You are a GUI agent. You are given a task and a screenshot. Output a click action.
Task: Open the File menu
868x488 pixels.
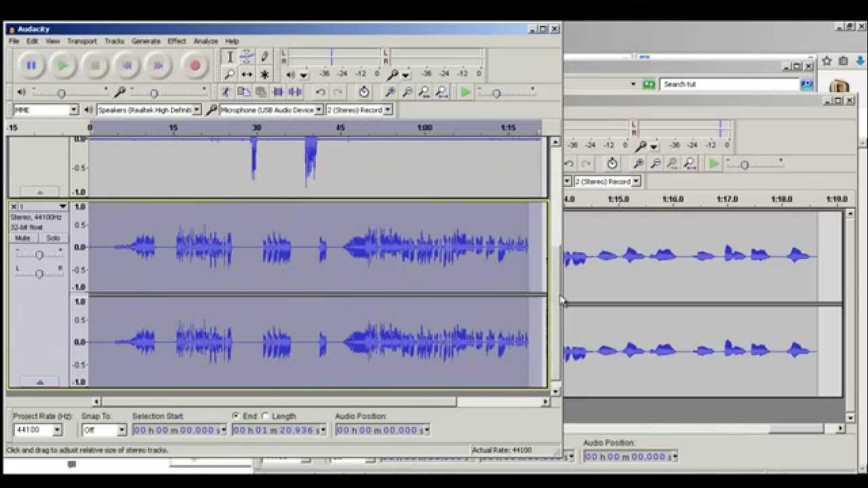click(14, 41)
